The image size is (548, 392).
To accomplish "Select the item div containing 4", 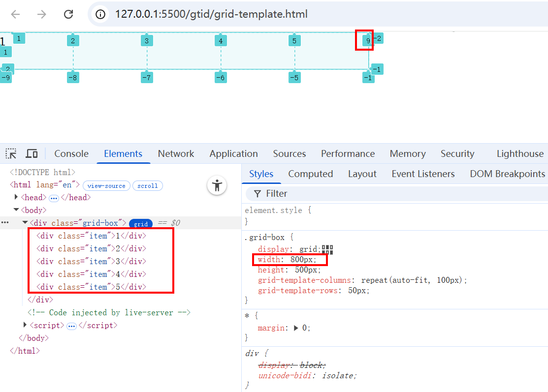I will pyautogui.click(x=91, y=274).
